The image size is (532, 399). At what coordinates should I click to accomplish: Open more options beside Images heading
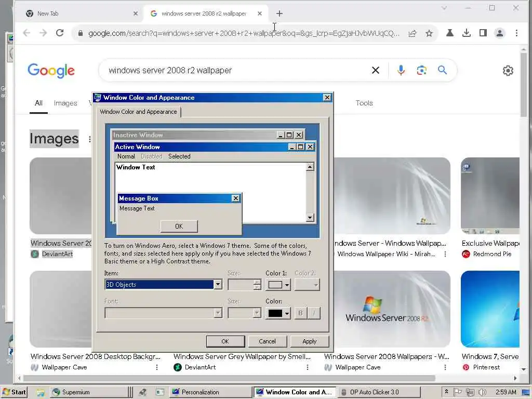coord(89,139)
